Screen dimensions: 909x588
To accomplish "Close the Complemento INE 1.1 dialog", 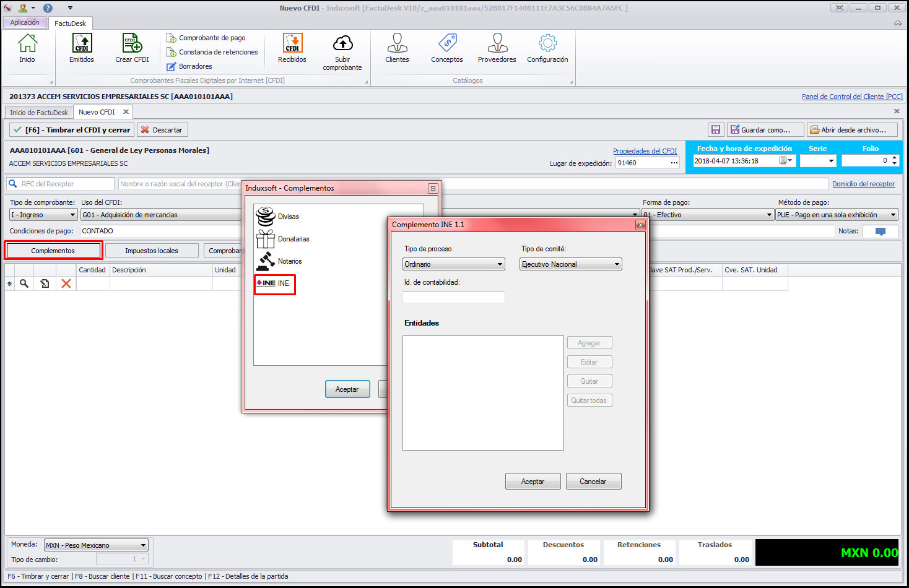I will 641,225.
